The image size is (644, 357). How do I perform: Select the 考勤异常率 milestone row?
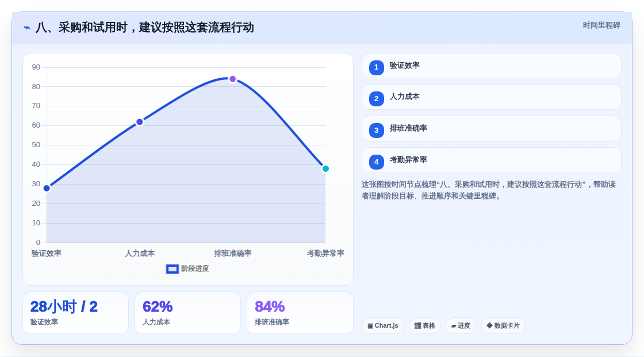click(491, 160)
